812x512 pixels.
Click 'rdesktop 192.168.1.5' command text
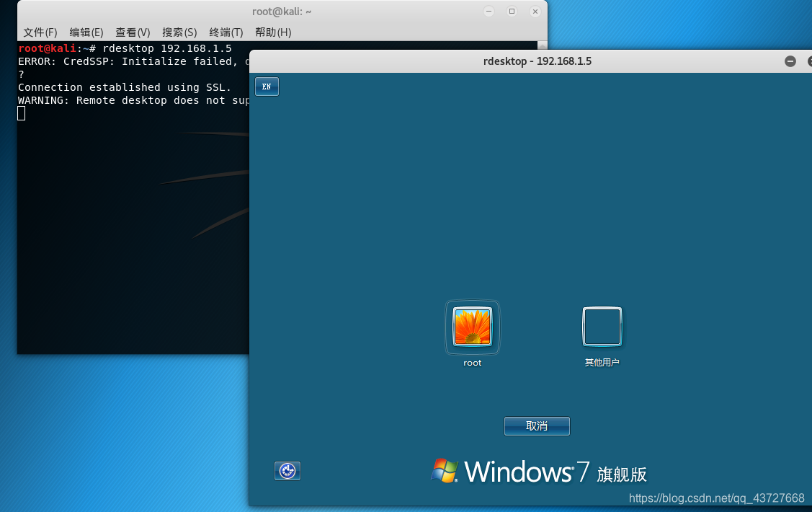(166, 48)
